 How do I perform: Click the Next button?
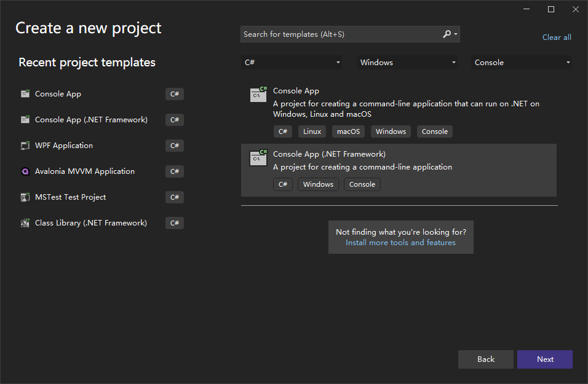(545, 359)
